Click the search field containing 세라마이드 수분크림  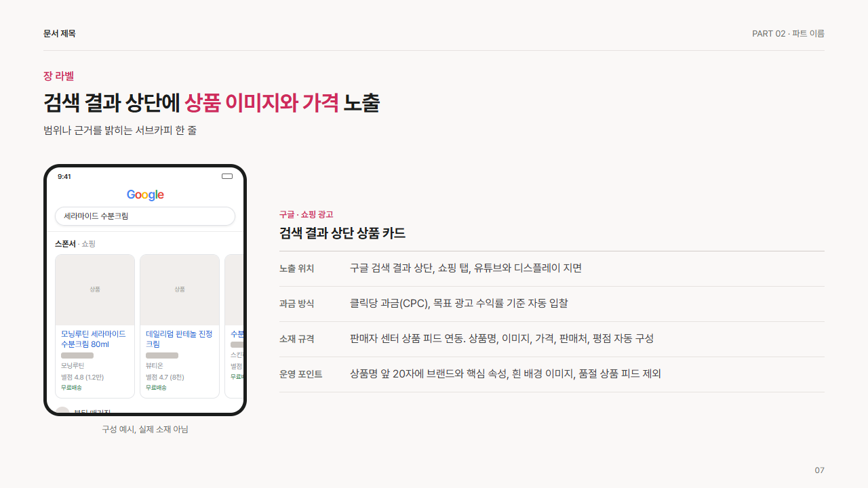coord(145,216)
